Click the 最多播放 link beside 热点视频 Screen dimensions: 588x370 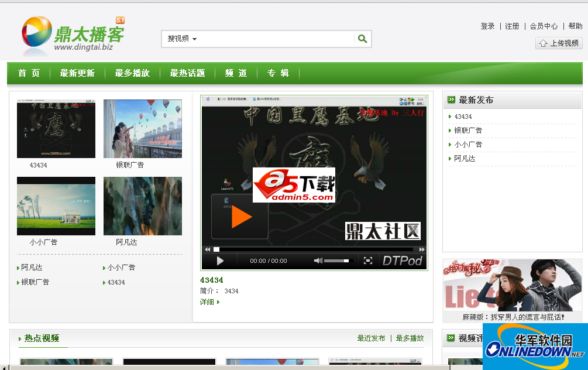click(x=409, y=338)
